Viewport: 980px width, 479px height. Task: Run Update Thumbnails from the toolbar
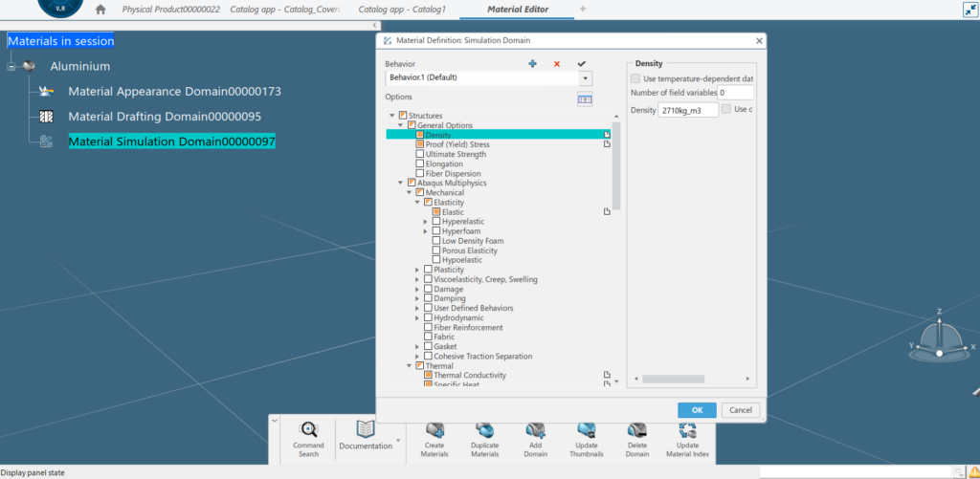[x=586, y=431]
